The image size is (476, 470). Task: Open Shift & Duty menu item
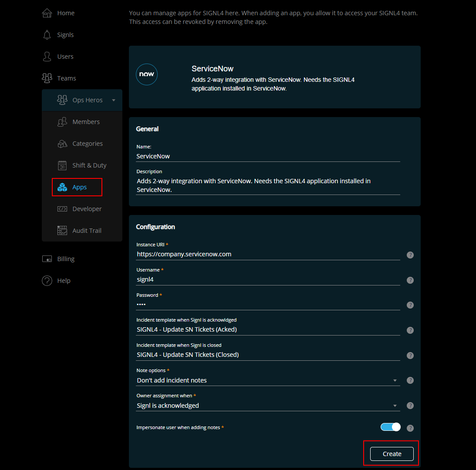[89, 165]
